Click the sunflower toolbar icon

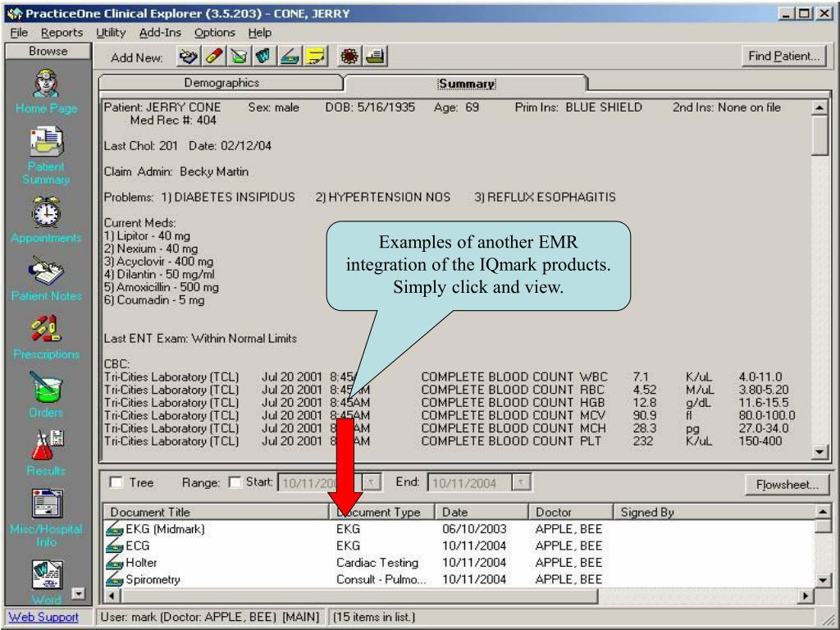click(x=349, y=57)
